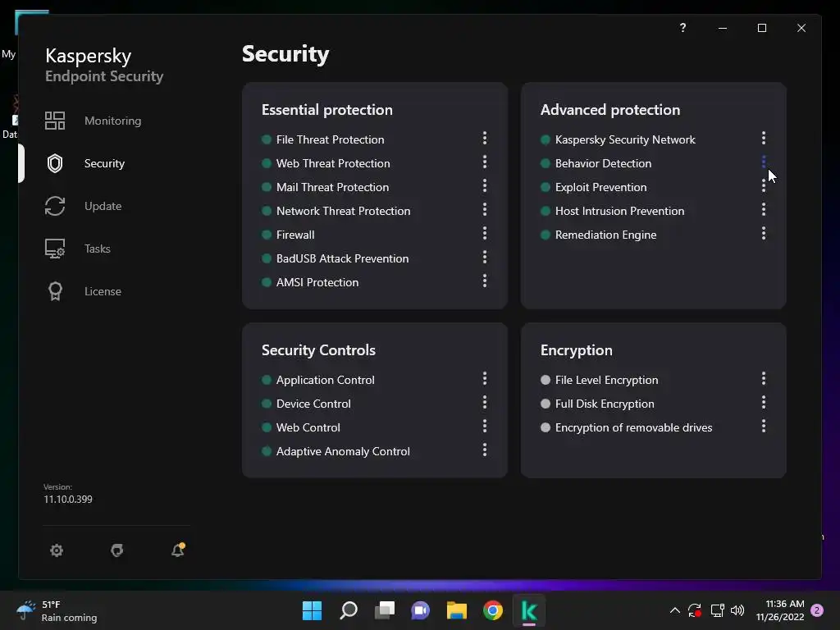Open Firewall three-dot menu

pos(485,233)
